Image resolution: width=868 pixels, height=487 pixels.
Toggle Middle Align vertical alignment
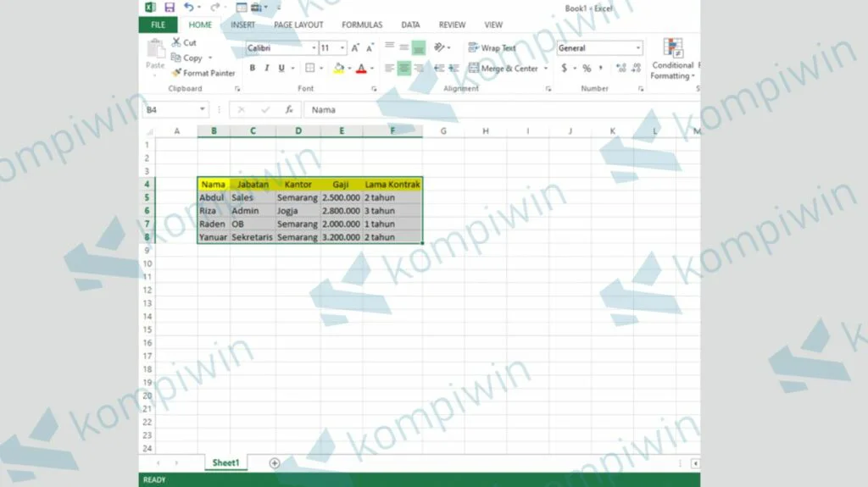[403, 48]
